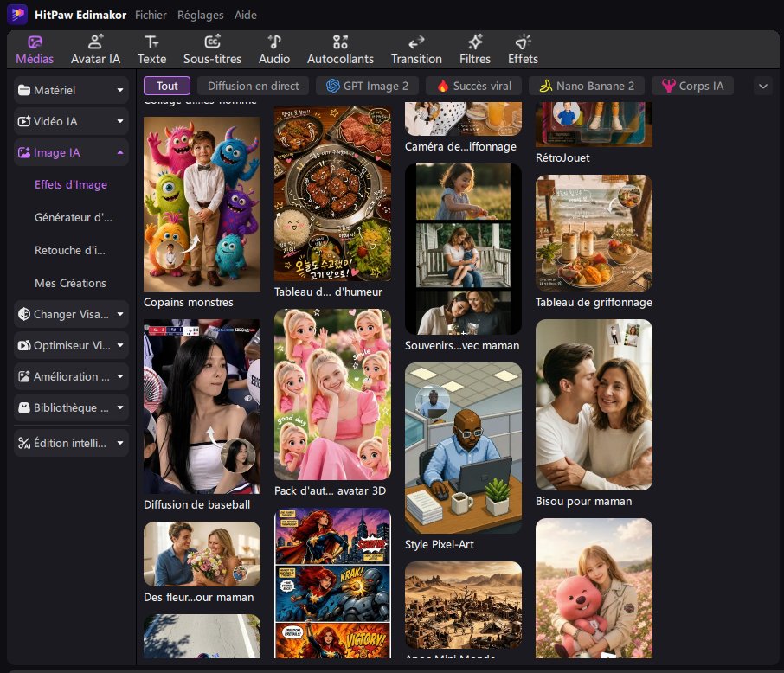This screenshot has height=673, width=784.
Task: Open the Réglages menu
Action: (x=201, y=15)
